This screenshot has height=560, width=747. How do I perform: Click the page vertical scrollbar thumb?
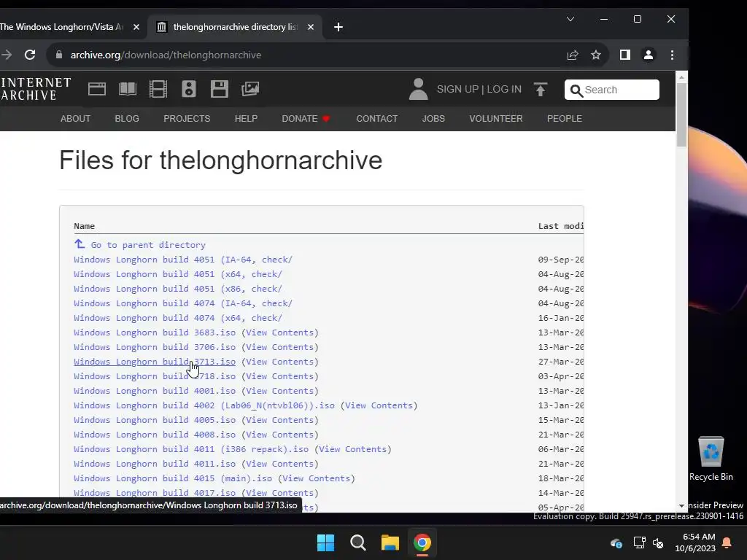point(682,114)
